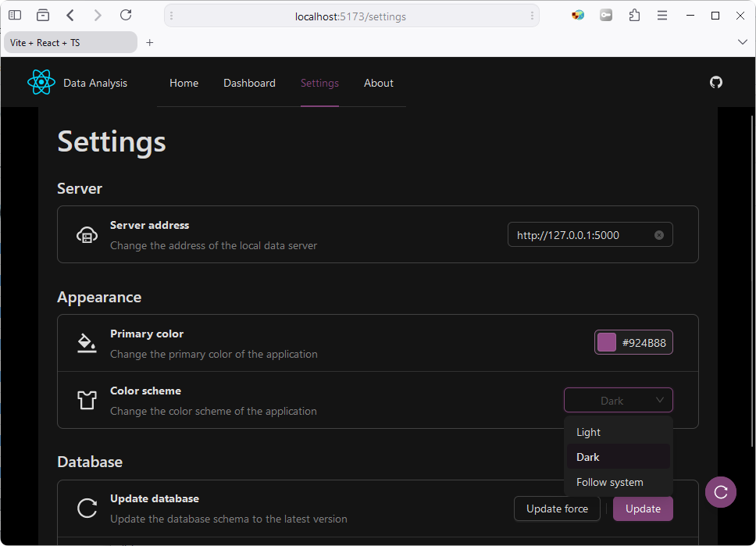Click 'Change the address of the local data server'
Screen dimensions: 756x546
point(213,245)
